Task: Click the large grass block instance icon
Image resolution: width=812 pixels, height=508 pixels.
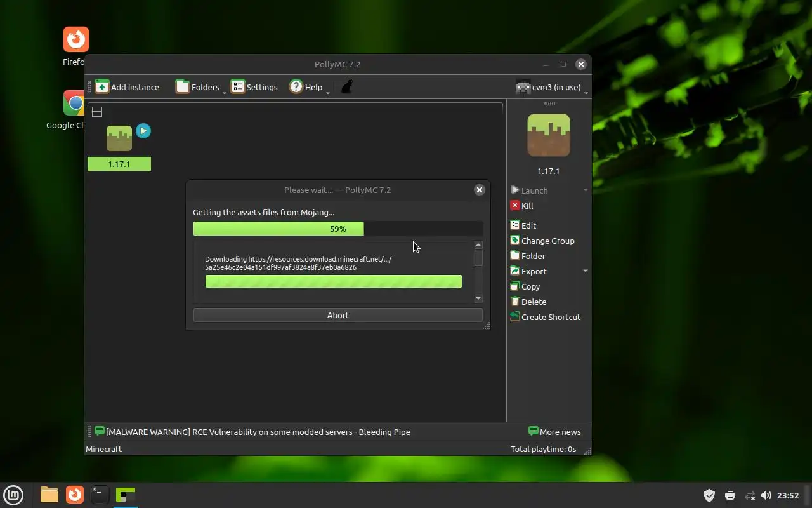Action: click(x=549, y=135)
